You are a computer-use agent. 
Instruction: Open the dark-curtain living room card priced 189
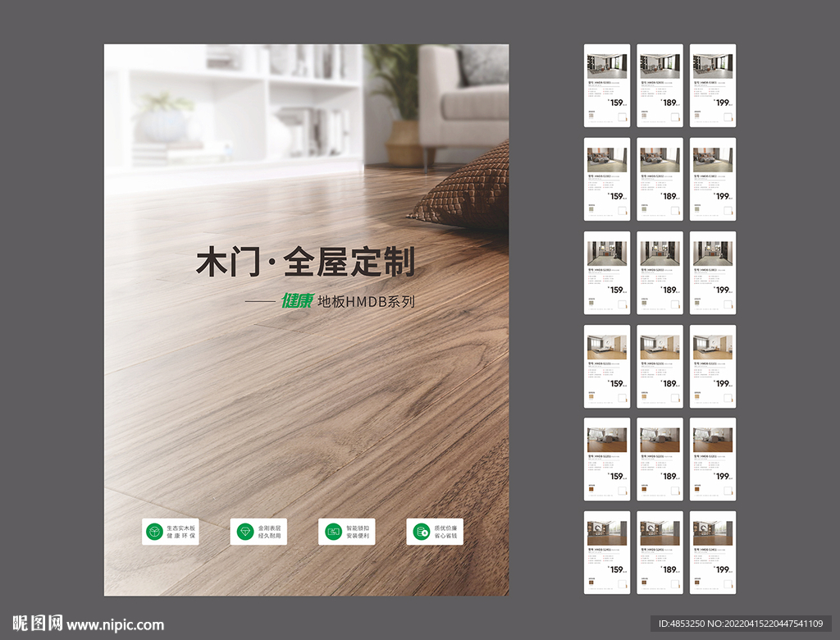pyautogui.click(x=660, y=86)
